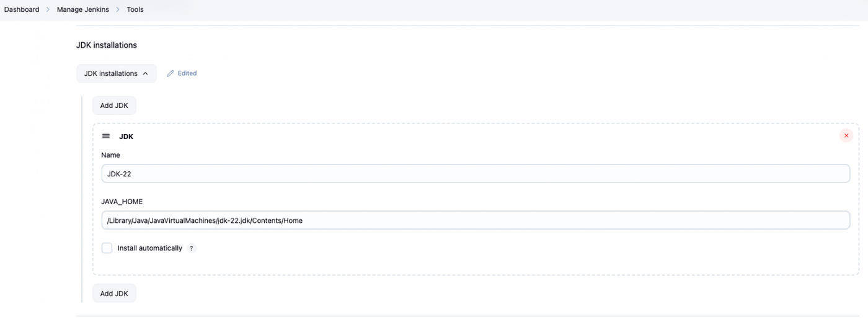Viewport: 868px width, 324px height.
Task: Focus the JAVA_HOME path field
Action: click(476, 220)
